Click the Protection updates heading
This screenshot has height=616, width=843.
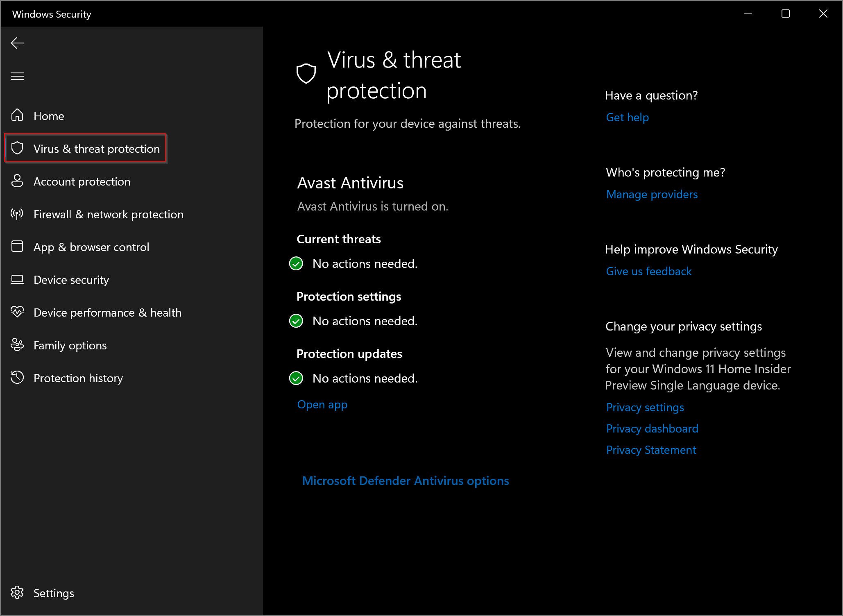pos(349,354)
